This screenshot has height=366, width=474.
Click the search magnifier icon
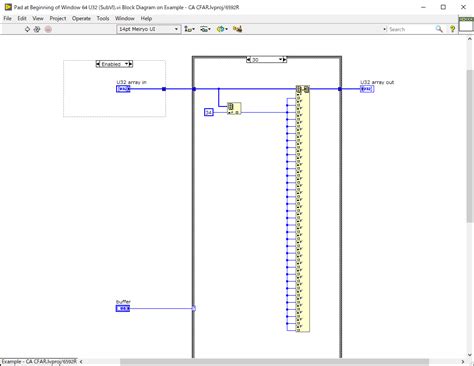(439, 29)
